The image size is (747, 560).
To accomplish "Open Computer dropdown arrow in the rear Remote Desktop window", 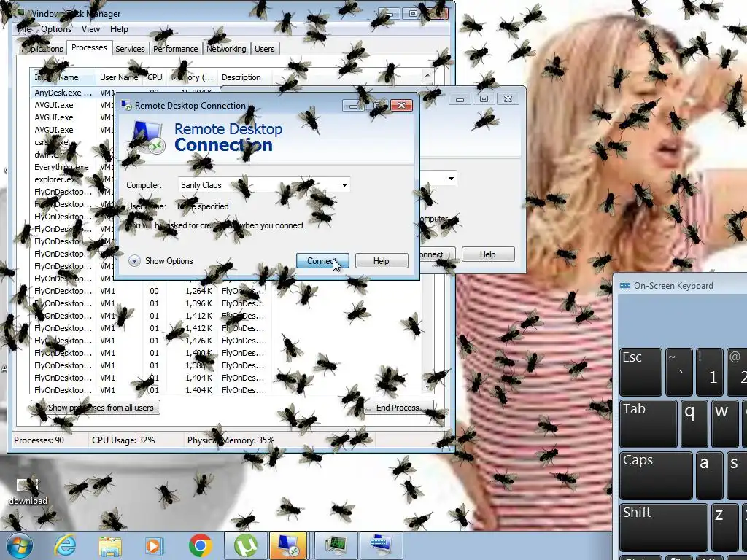I will point(450,179).
